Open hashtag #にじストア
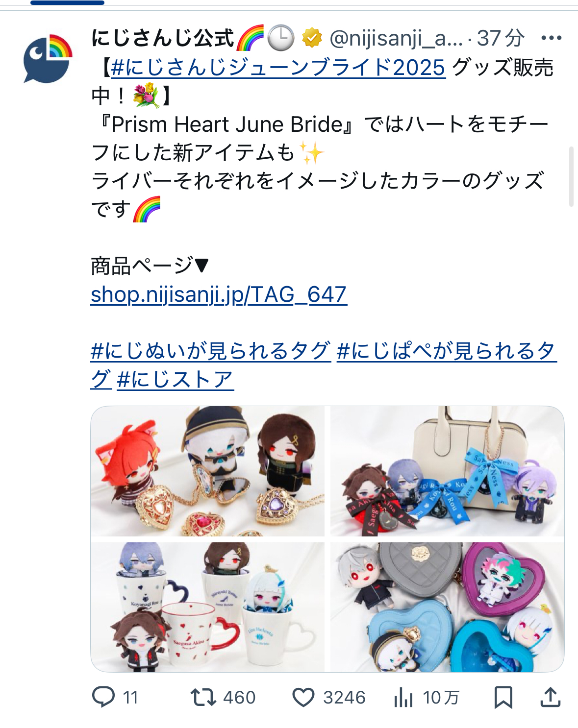578x728 pixels. pyautogui.click(x=175, y=379)
